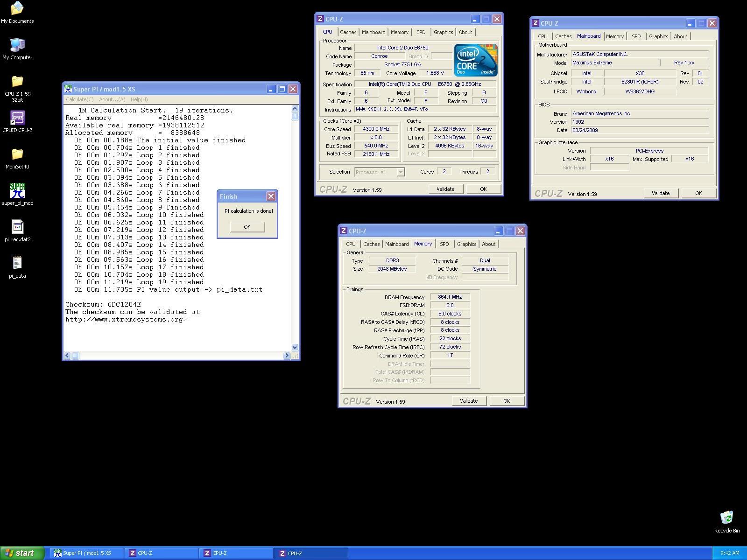Image resolution: width=747 pixels, height=560 pixels.
Task: Select pi_data text file icon
Action: 17,267
